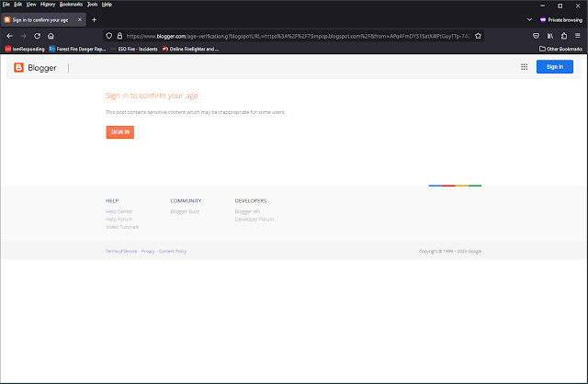View site security padlock info
Screen dimensions: 588x384
tap(119, 36)
